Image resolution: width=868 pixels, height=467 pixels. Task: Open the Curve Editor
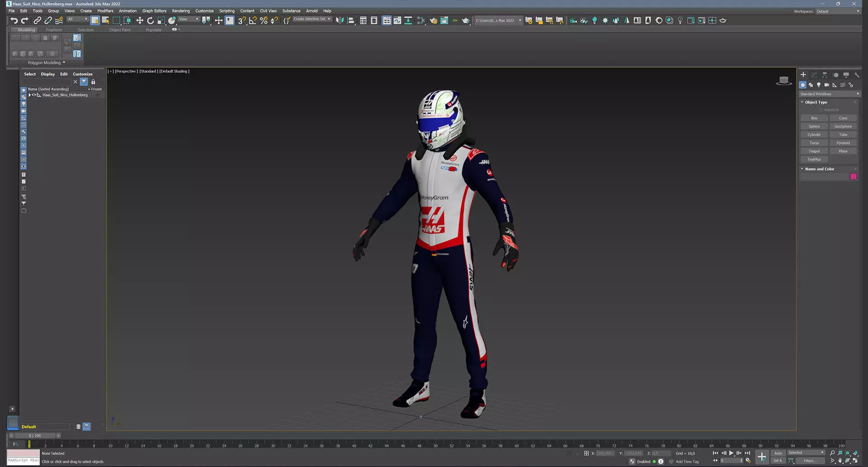(397, 20)
